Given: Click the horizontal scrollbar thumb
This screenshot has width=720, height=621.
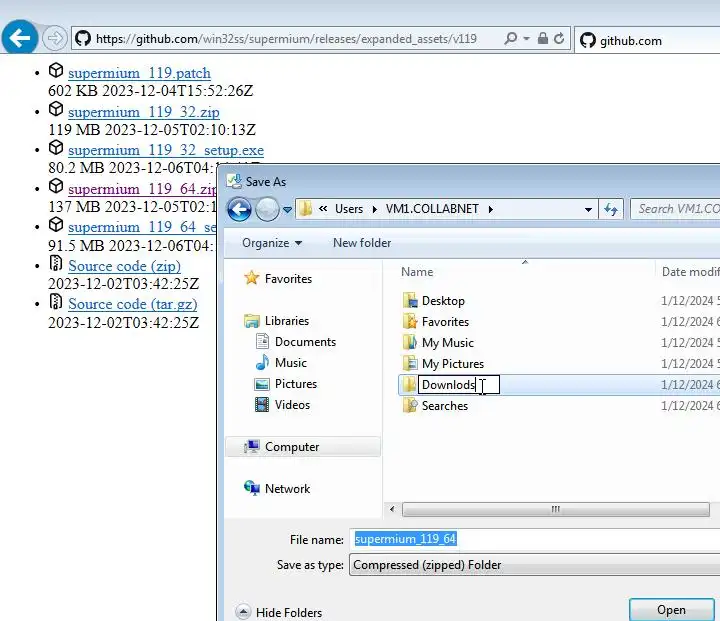Looking at the screenshot, I should tap(556, 509).
